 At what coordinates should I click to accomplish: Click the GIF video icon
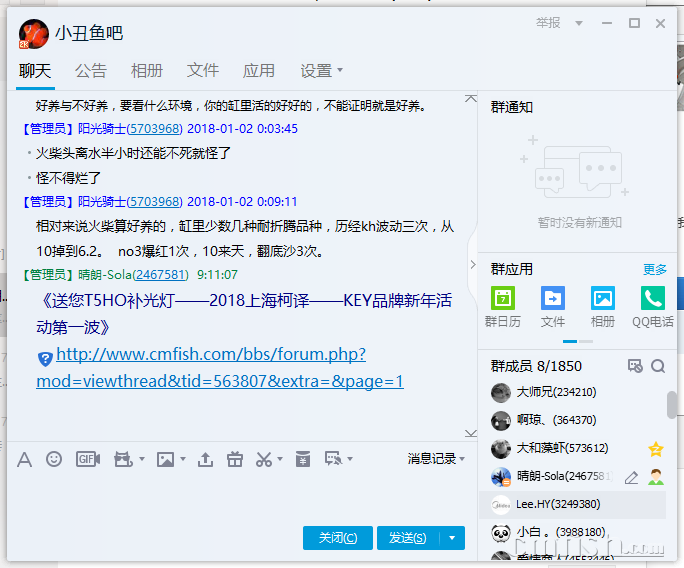click(87, 459)
